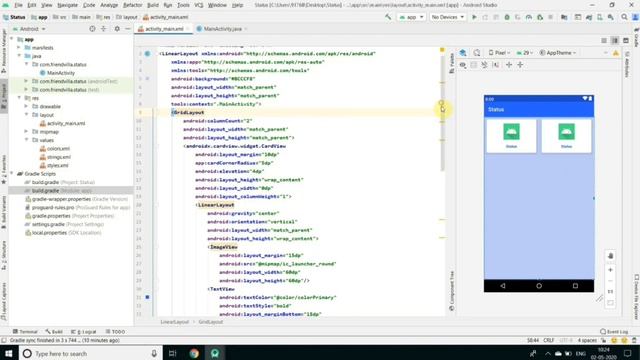Click colorPrimary color swatch in gutter
This screenshot has width=640, height=360.
147,298
